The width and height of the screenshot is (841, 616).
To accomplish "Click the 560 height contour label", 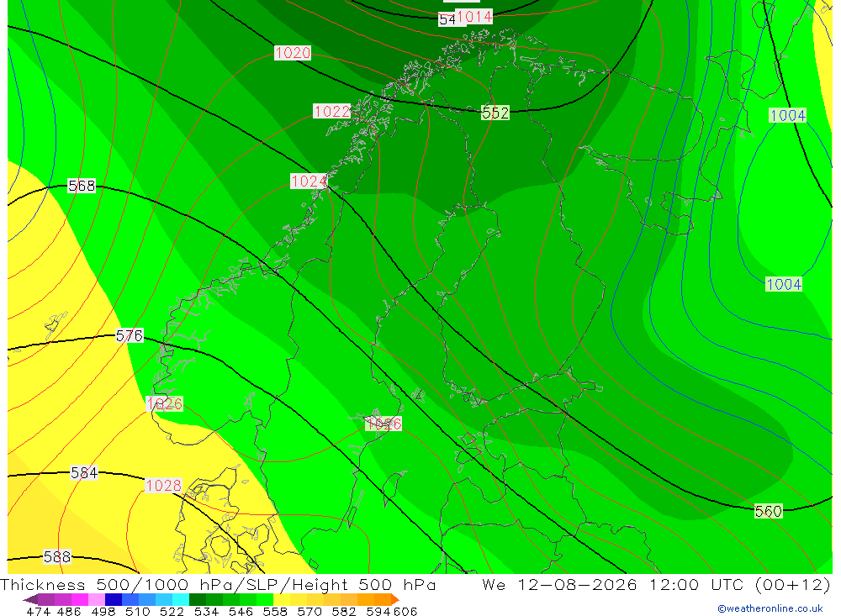I will (768, 511).
